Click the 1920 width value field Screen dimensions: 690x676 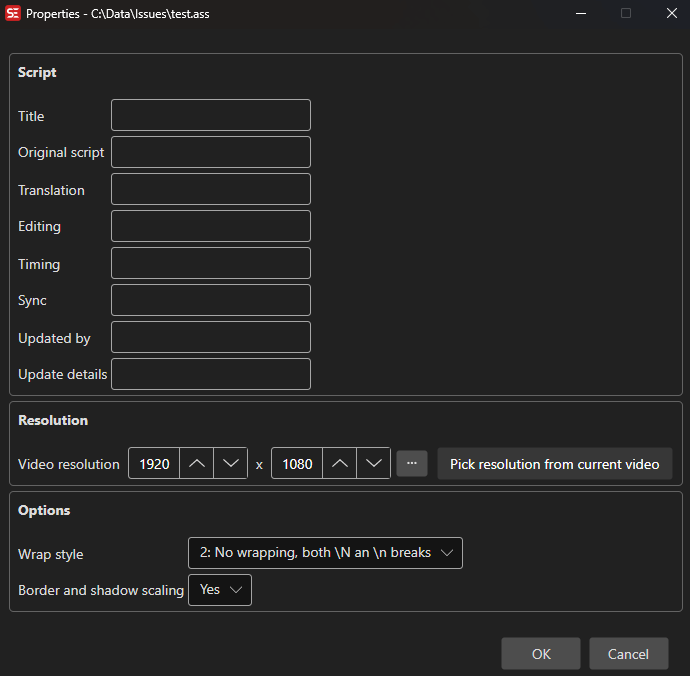click(154, 463)
